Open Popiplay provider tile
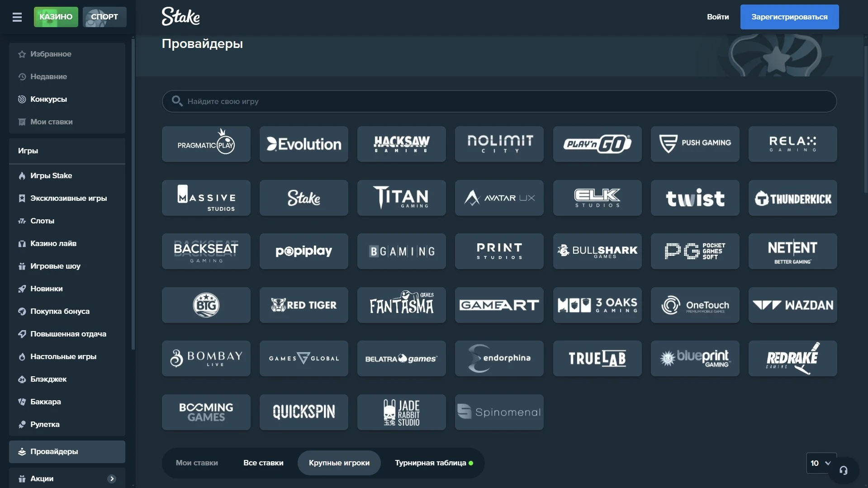This screenshot has width=868, height=488. pos(304,251)
